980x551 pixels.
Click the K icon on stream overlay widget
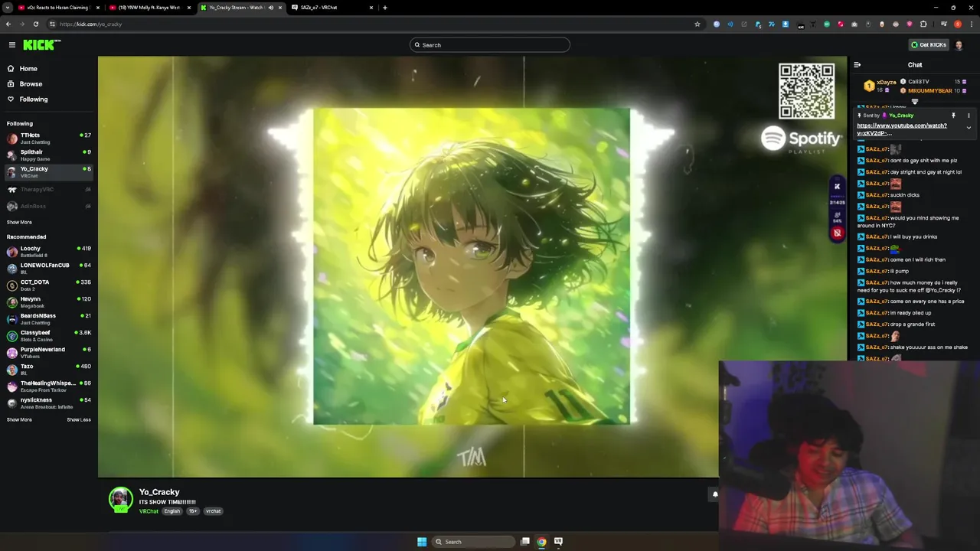837,187
